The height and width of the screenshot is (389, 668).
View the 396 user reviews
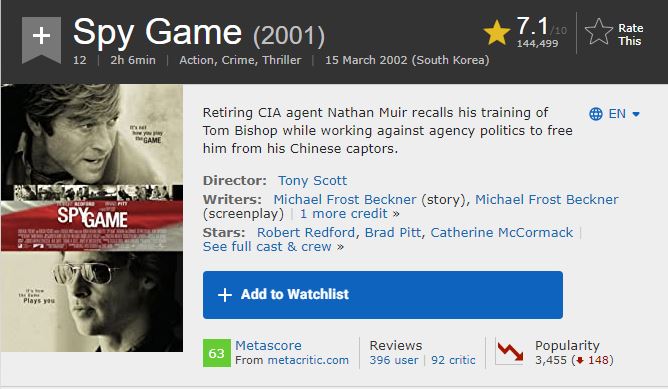394,360
